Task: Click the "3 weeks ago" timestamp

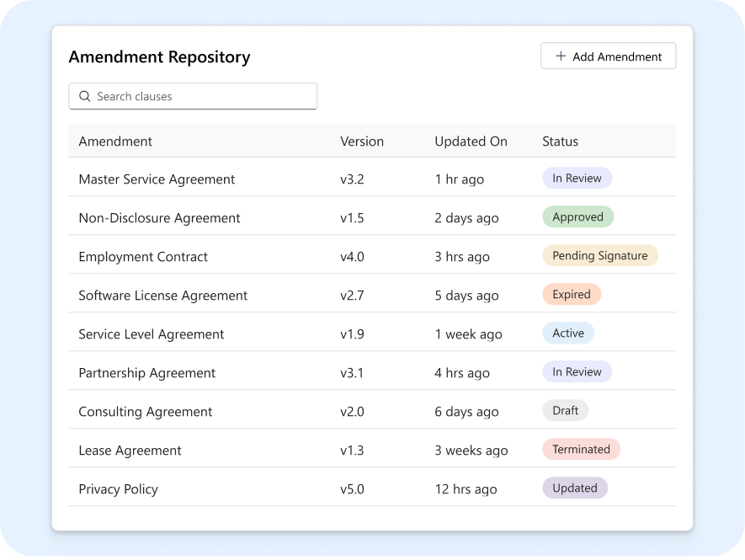Action: click(x=471, y=451)
